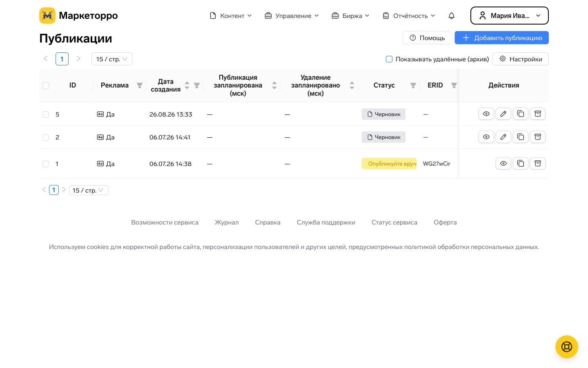This screenshot has width=588, height=368.
Task: Toggle Показывать удалённые (архив) checkbox
Action: coord(389,59)
